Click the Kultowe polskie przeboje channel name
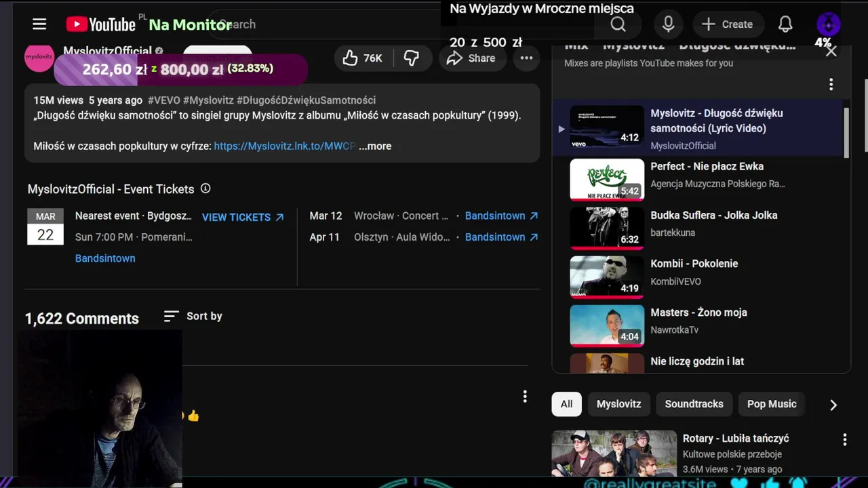The image size is (868, 488). point(732,454)
